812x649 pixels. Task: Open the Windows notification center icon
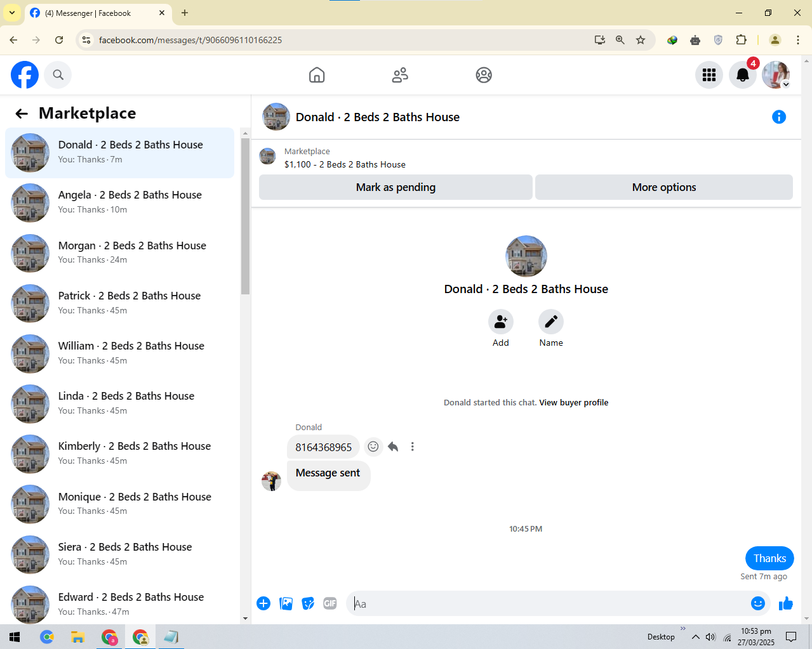coord(791,637)
